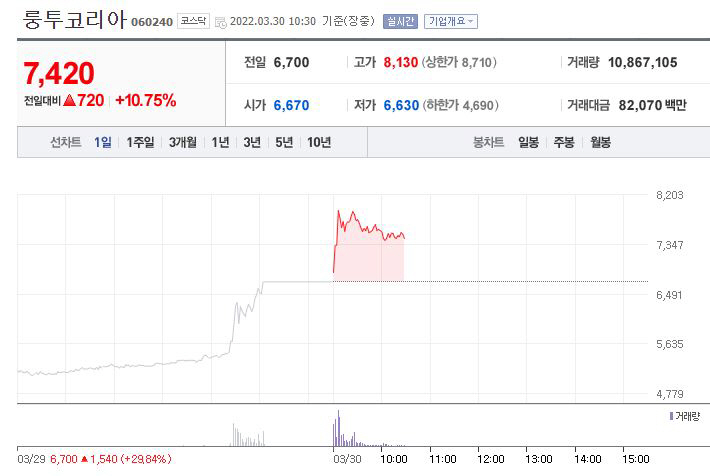The height and width of the screenshot is (476, 710).
Task: Select the 1일 line chart tab
Action: (103, 142)
